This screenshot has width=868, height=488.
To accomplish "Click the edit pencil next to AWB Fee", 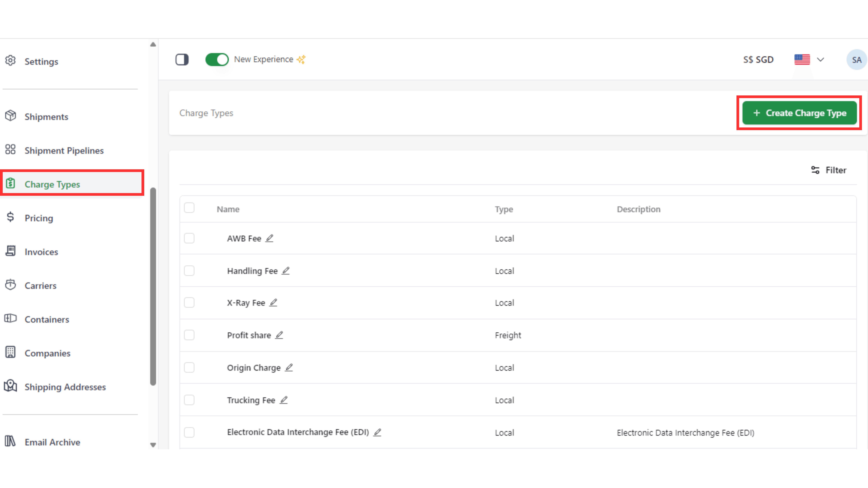I will [269, 238].
